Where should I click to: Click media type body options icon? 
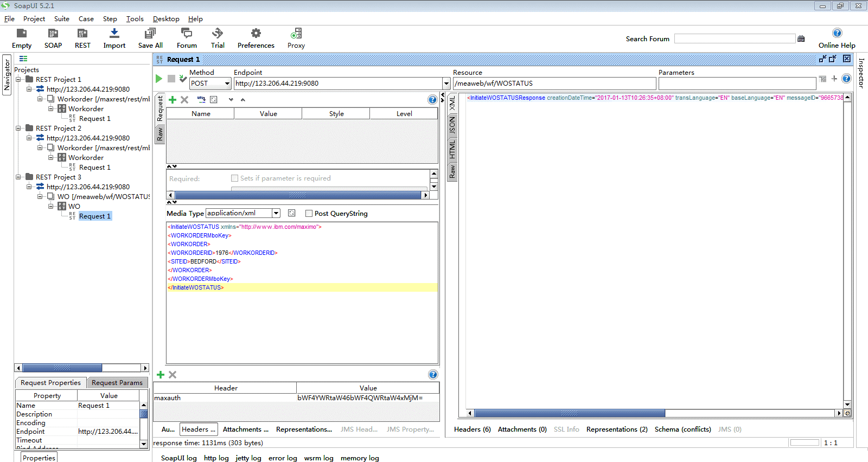pos(292,213)
